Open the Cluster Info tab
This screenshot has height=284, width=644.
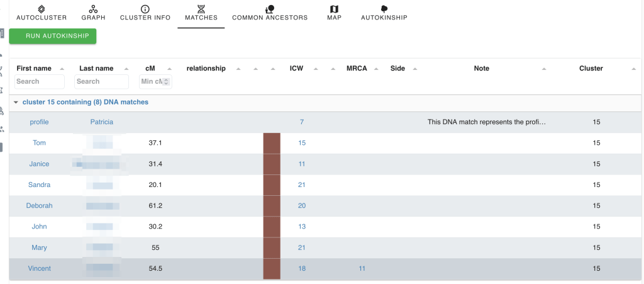click(145, 13)
